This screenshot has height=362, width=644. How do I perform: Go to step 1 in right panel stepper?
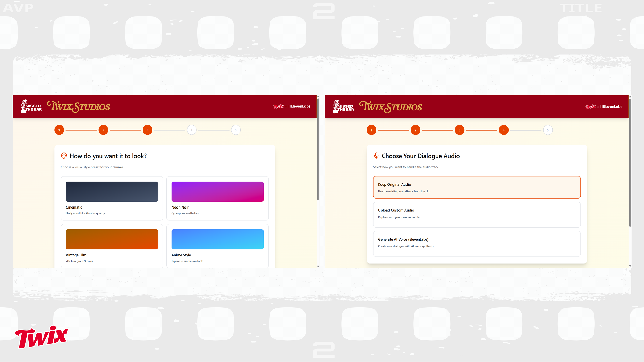pyautogui.click(x=371, y=130)
